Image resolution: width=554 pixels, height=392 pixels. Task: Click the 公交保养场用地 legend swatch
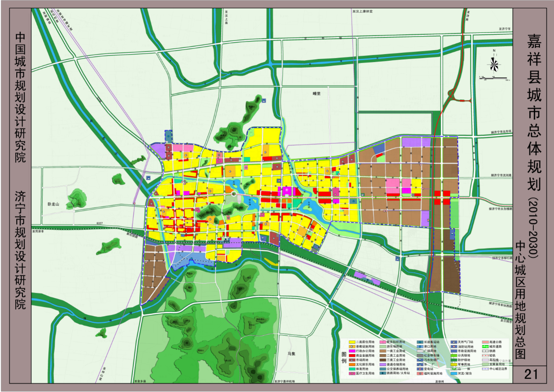382,369
